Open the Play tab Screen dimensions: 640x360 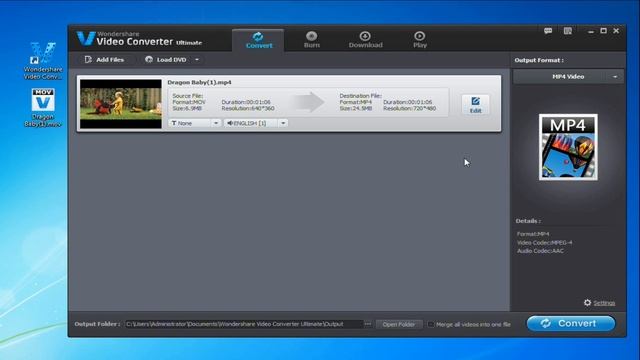tap(420, 40)
